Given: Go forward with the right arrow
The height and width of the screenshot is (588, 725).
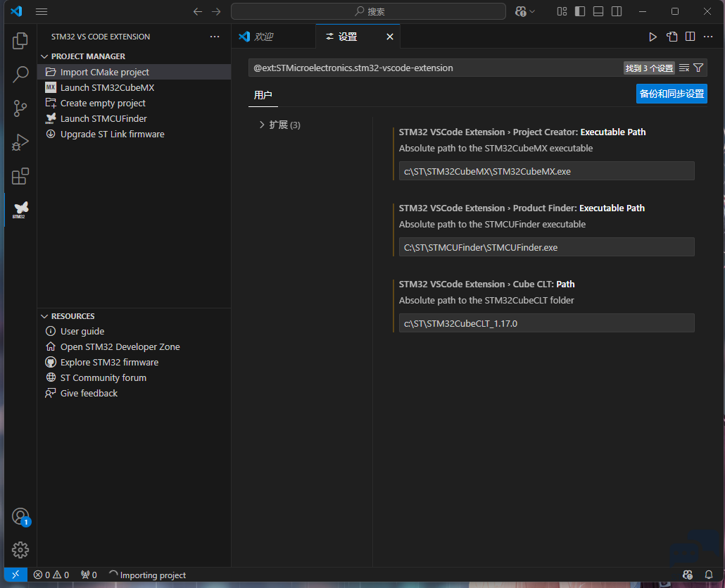Looking at the screenshot, I should point(216,11).
